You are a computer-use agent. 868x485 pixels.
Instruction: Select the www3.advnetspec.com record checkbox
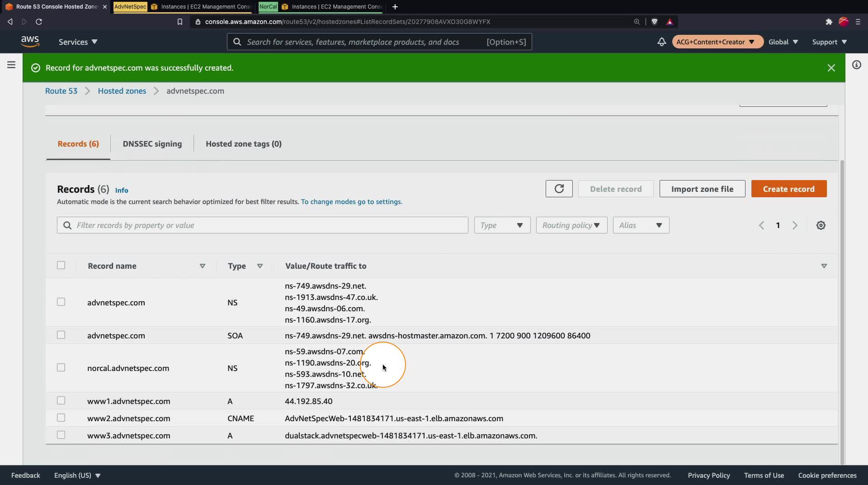tap(61, 435)
